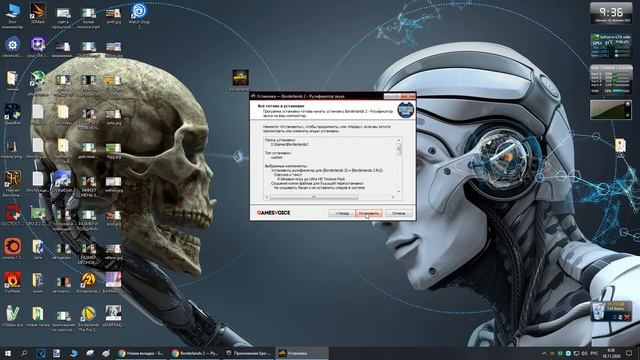Click the installer title bar icon

[x=253, y=96]
